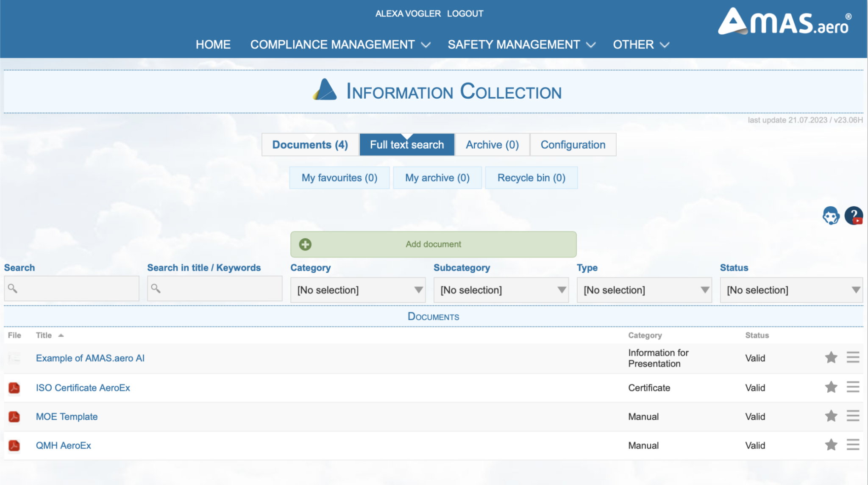868x485 pixels.
Task: Favourite the MOE Template document
Action: [831, 416]
